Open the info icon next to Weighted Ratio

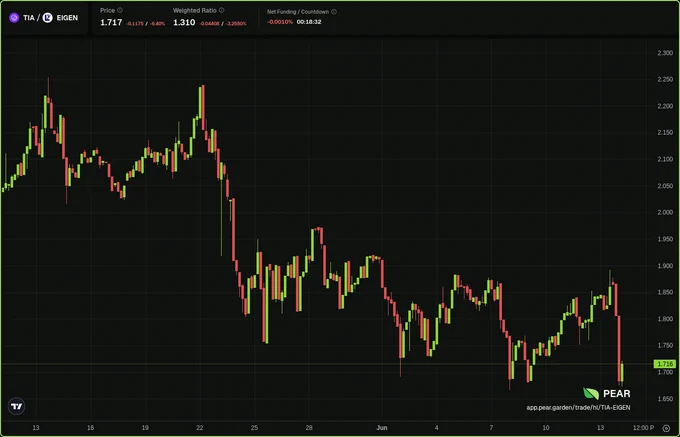pos(222,10)
